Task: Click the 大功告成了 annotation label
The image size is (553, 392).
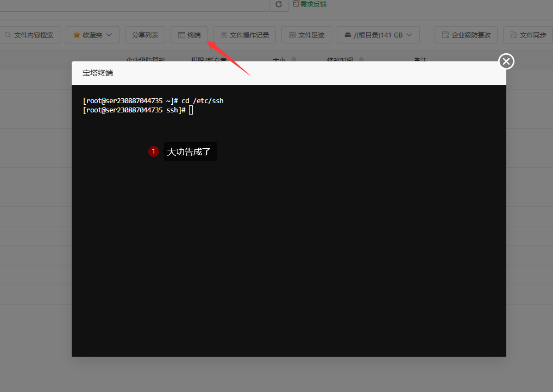Action: click(x=191, y=151)
